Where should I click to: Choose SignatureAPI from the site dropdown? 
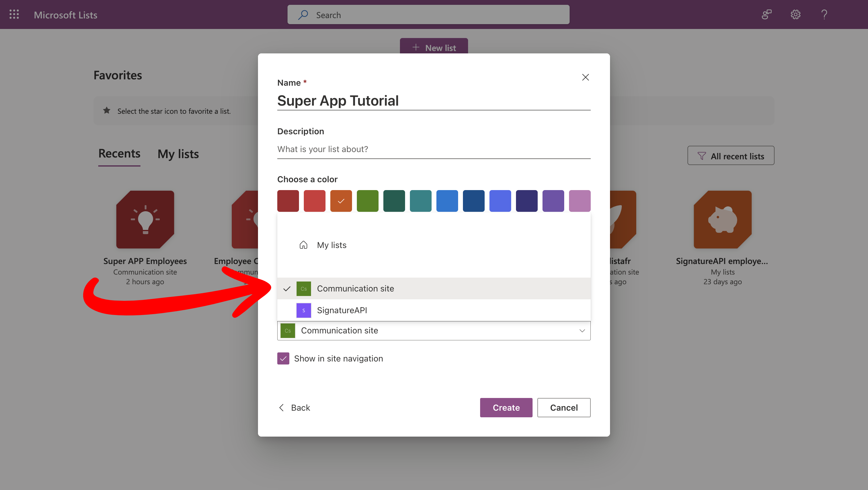[x=342, y=310]
